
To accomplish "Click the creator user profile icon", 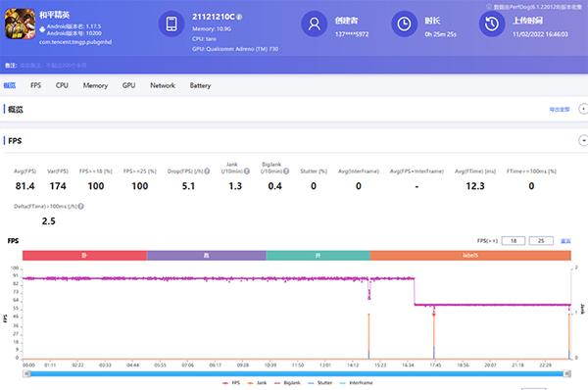I will [315, 24].
